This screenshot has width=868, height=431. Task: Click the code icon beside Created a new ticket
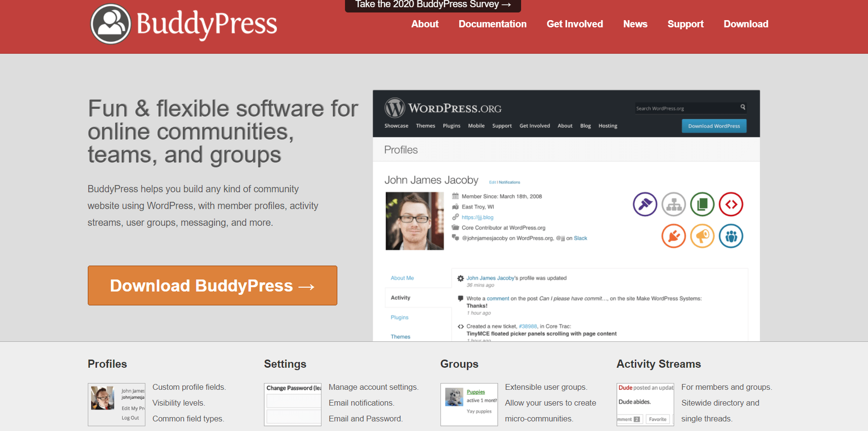(461, 326)
